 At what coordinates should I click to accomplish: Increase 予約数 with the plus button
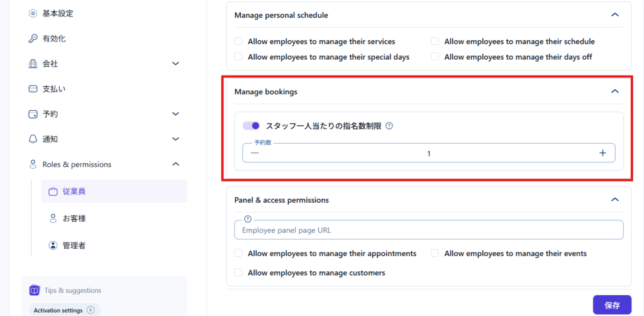602,153
